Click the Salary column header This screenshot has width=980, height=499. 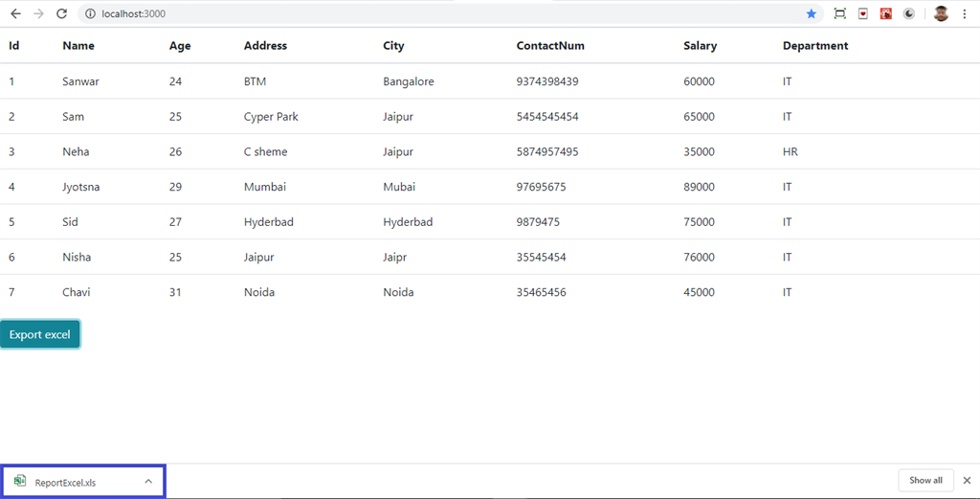(x=700, y=45)
